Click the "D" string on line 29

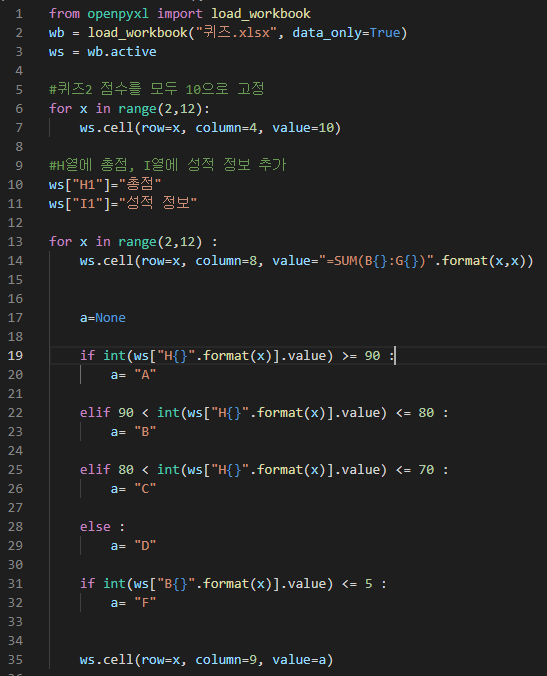(145, 546)
